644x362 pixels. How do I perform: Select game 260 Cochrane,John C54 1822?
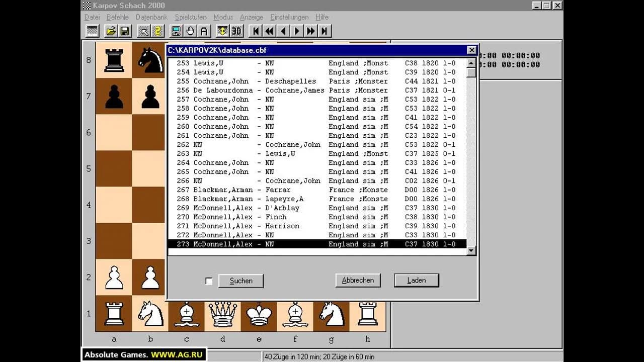coord(317,127)
